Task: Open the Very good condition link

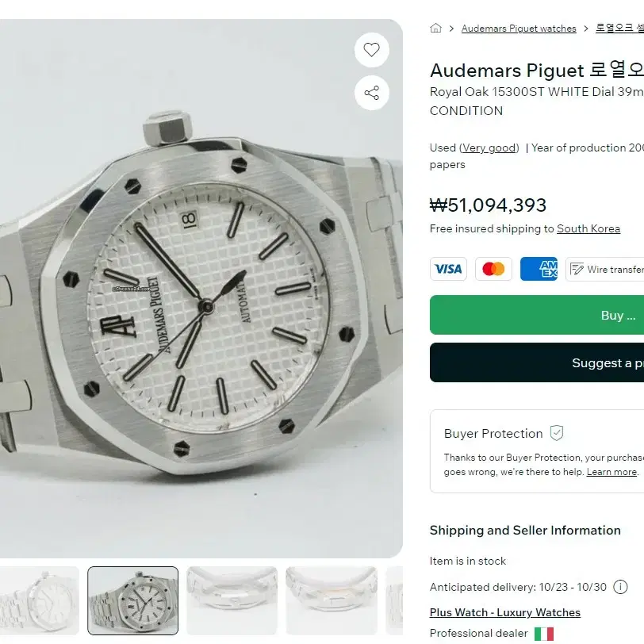Action: click(489, 148)
